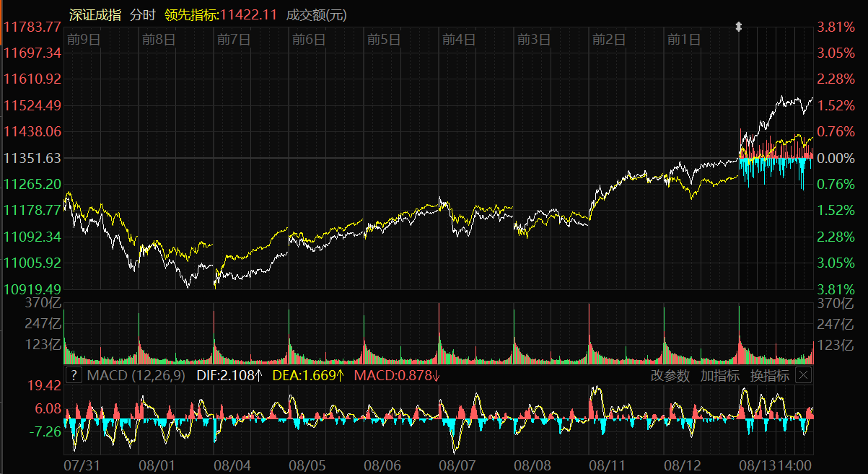This screenshot has height=474, width=868.
Task: Toggle the 成交额(元) turnover label
Action: point(316,14)
